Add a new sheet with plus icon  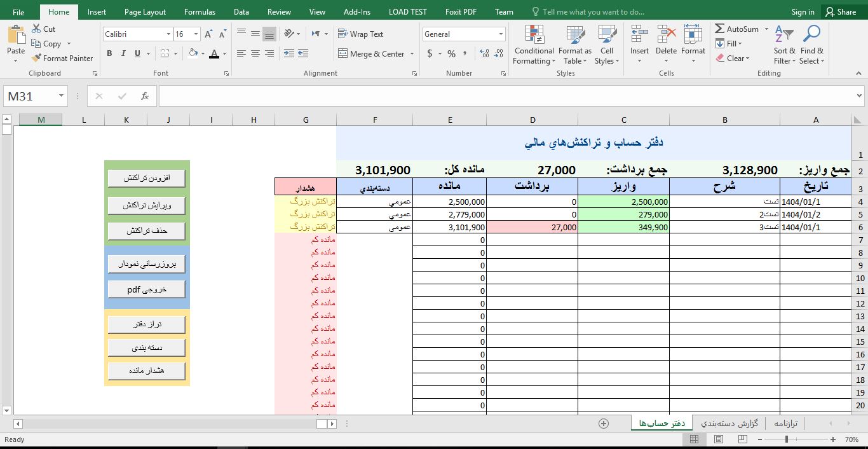click(x=604, y=424)
